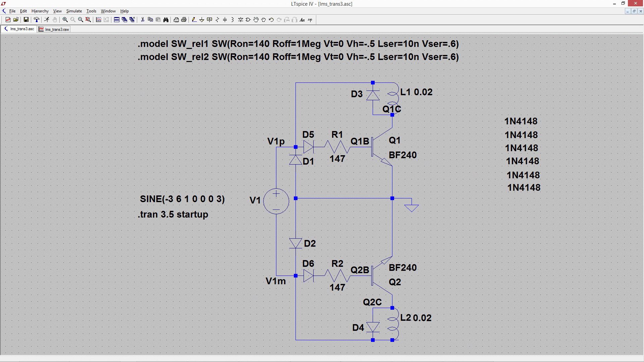The image size is (644, 362).
Task: Select the diode placement tool
Action: [x=240, y=20]
